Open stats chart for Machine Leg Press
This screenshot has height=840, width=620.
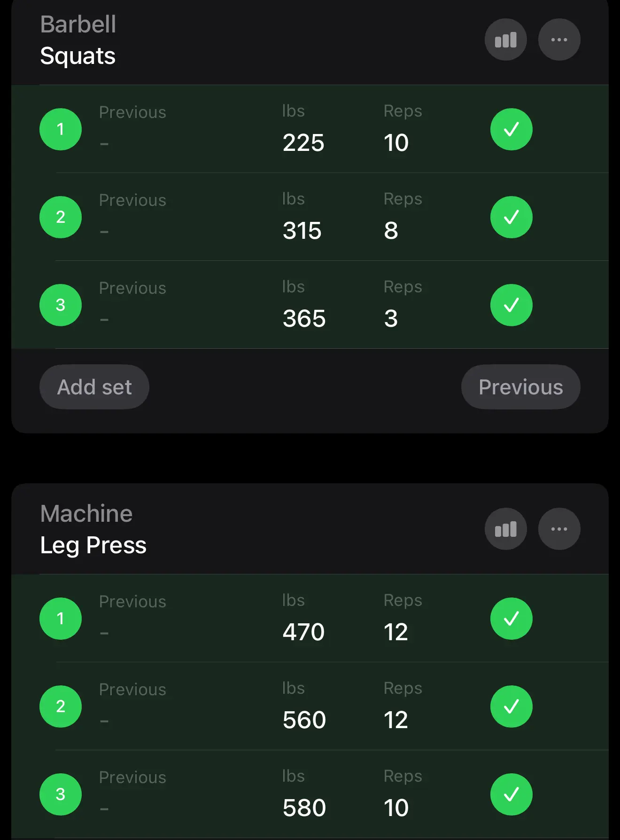pos(505,529)
